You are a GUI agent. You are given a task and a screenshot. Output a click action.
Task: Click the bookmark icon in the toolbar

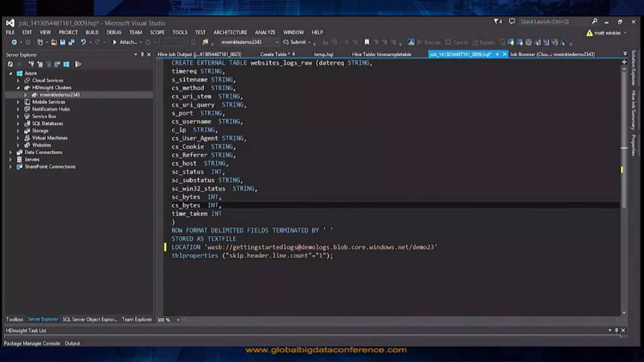point(367,42)
